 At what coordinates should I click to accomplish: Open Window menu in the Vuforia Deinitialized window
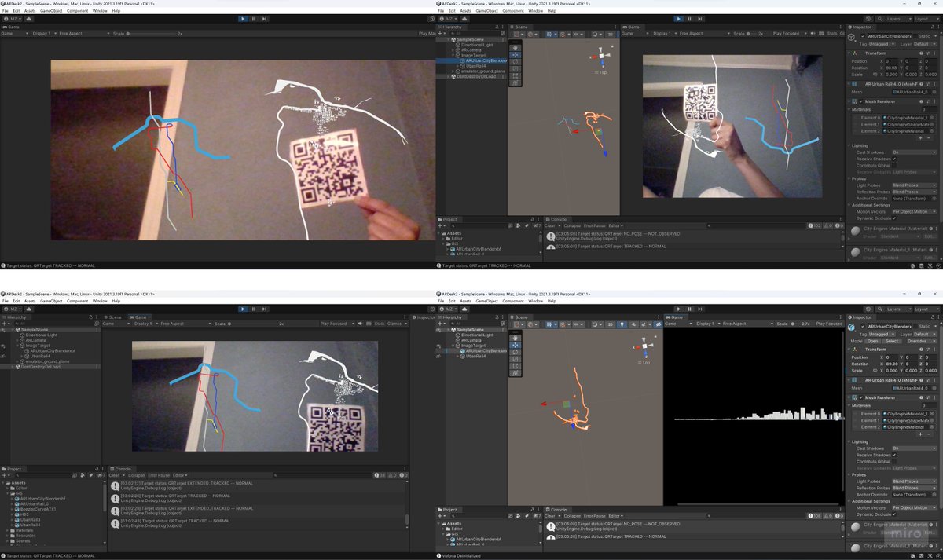pyautogui.click(x=536, y=301)
